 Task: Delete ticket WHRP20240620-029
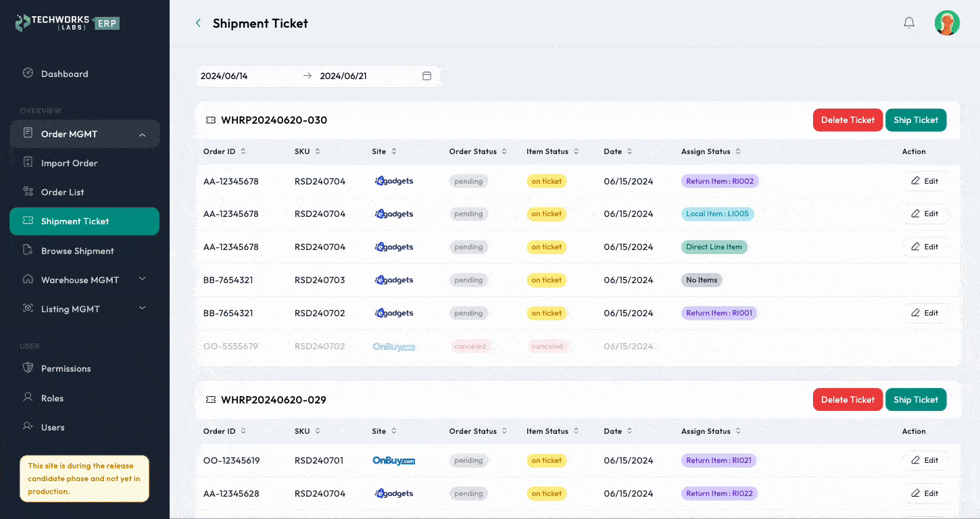(848, 399)
